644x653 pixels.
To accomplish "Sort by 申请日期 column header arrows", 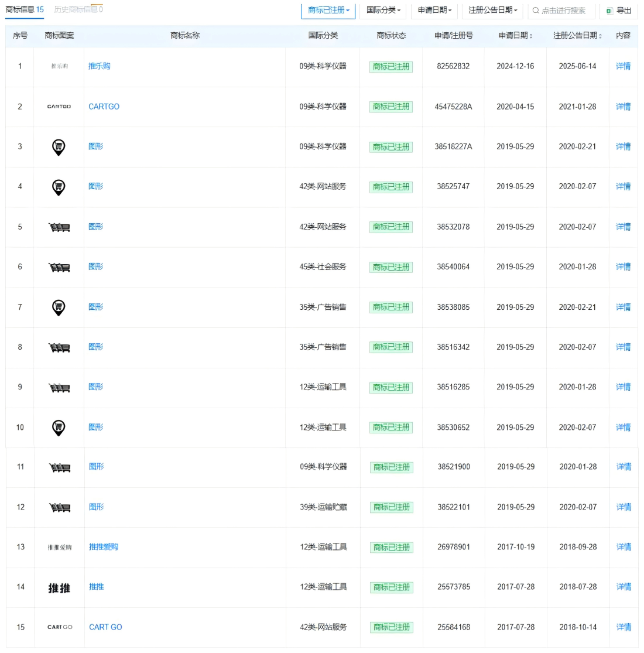I will point(531,36).
